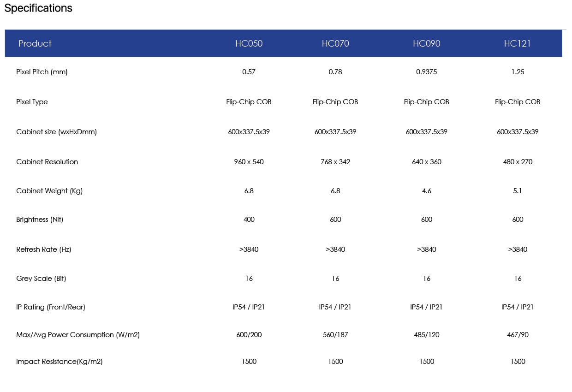Select the Refresh Rate (Hz) row label
Viewport: 572px width, 392px height.
[43, 249]
